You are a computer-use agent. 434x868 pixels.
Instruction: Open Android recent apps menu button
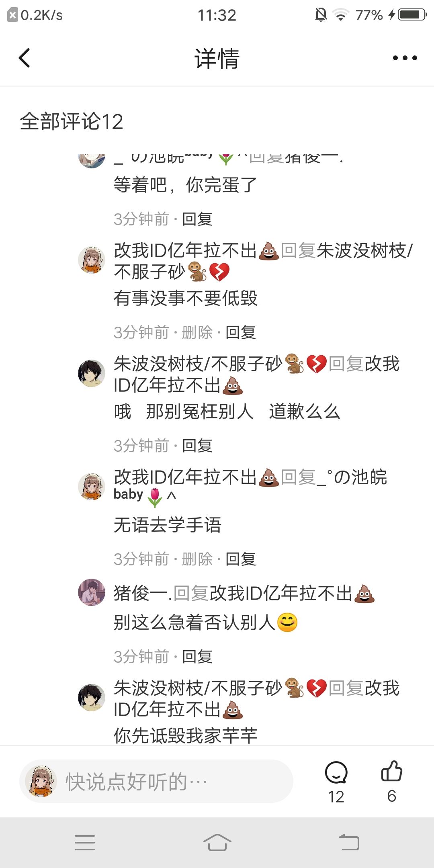point(85,842)
